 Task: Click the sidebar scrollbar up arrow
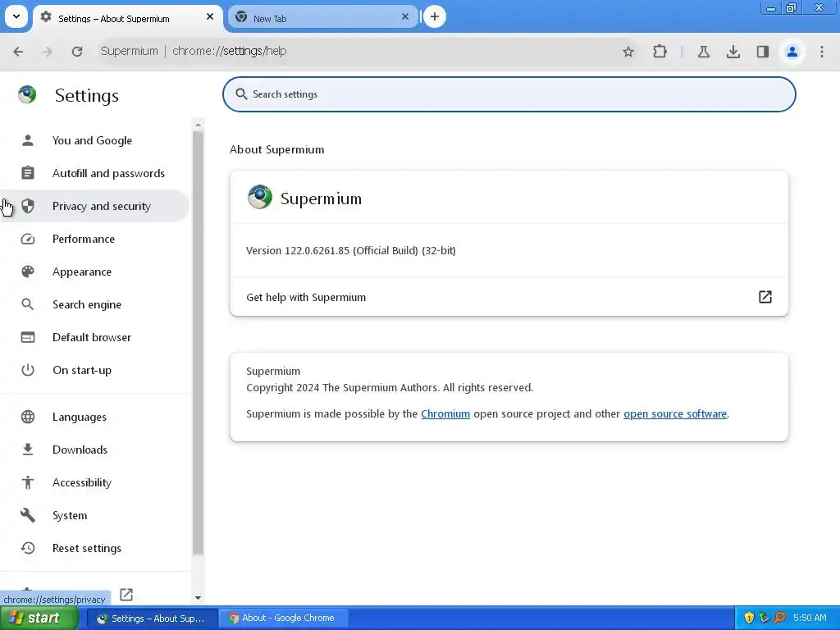(199, 125)
